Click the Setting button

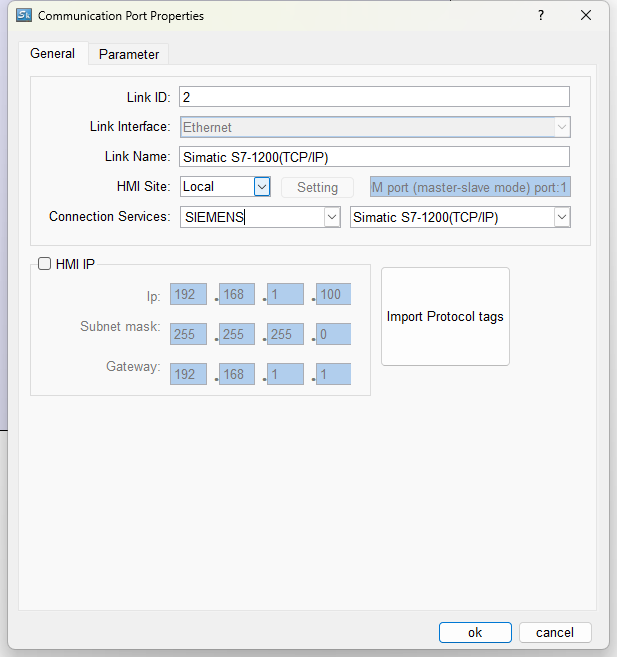[x=317, y=187]
